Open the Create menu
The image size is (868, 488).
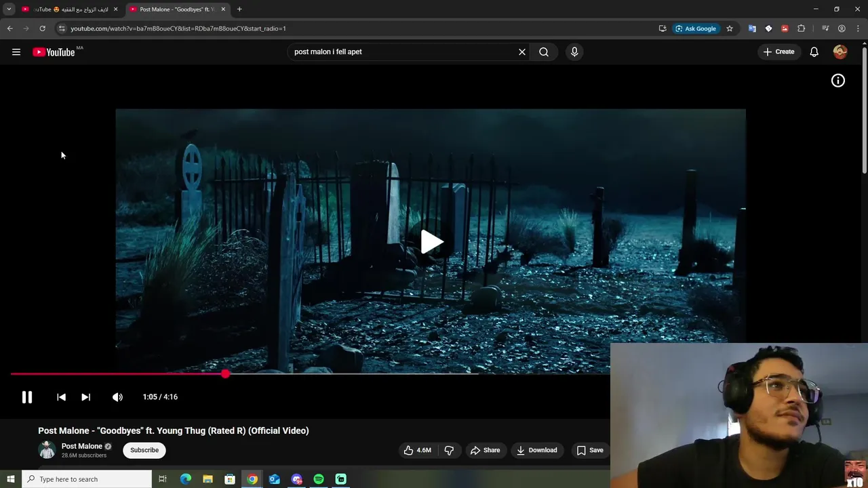[x=778, y=52]
